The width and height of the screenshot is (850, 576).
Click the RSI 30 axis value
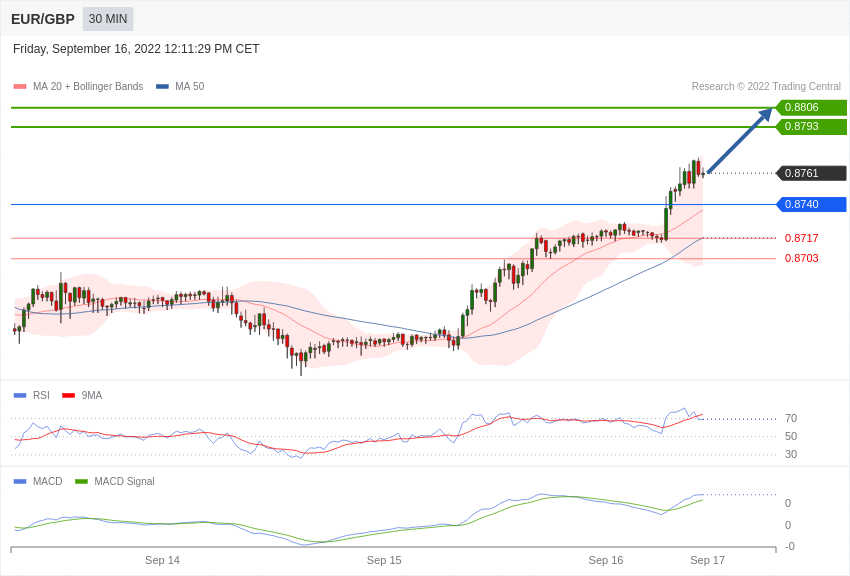791,454
